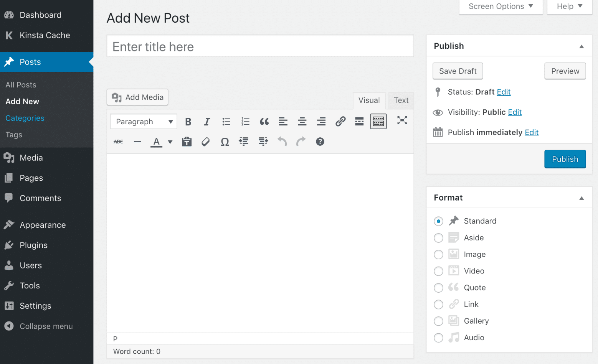Apply italic formatting
This screenshot has height=364, width=598.
[x=207, y=122]
